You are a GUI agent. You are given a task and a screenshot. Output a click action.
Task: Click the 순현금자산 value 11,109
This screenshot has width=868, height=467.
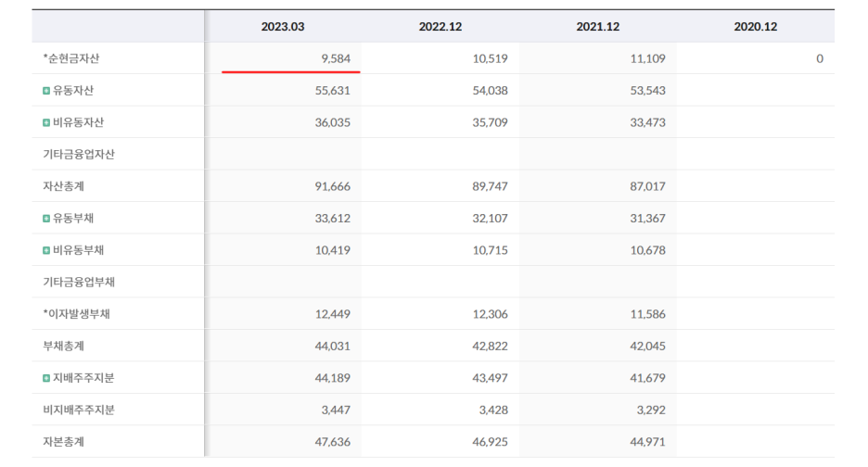point(647,58)
